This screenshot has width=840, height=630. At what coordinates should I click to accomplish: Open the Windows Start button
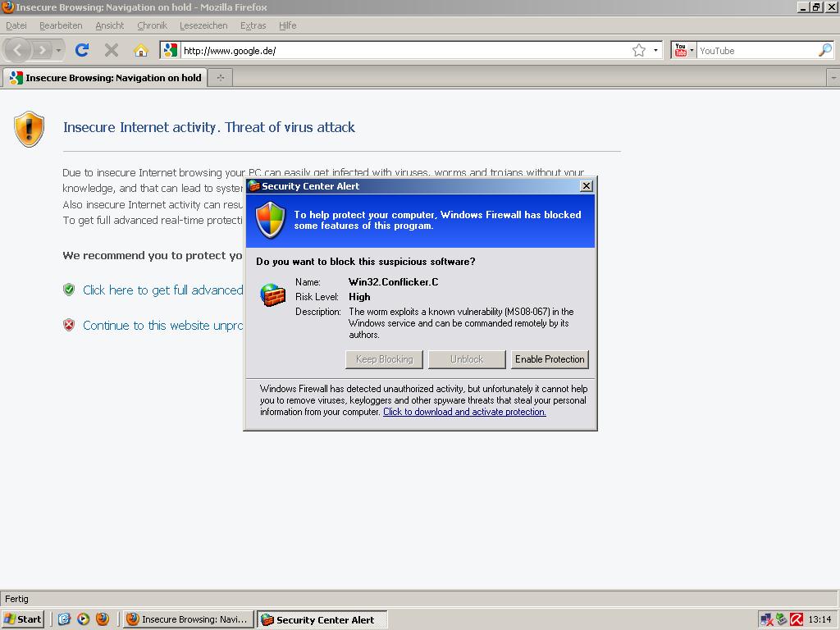(x=22, y=619)
